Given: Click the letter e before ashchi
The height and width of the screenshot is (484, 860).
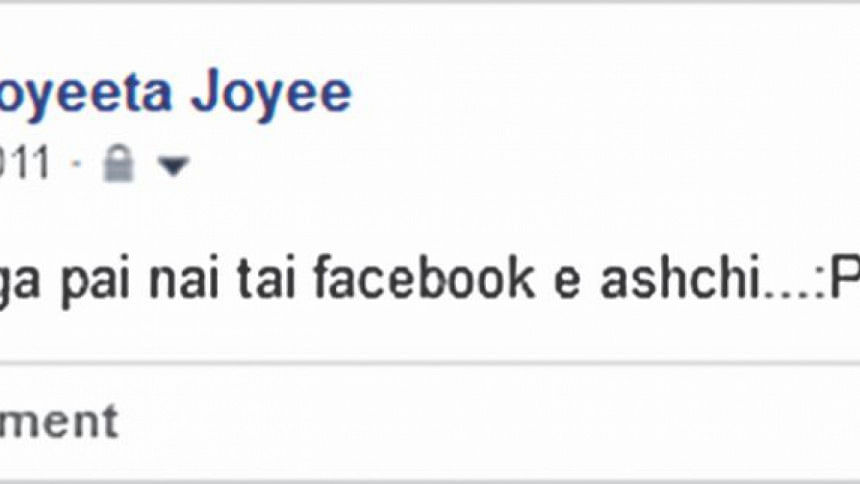Looking at the screenshot, I should tap(567, 283).
